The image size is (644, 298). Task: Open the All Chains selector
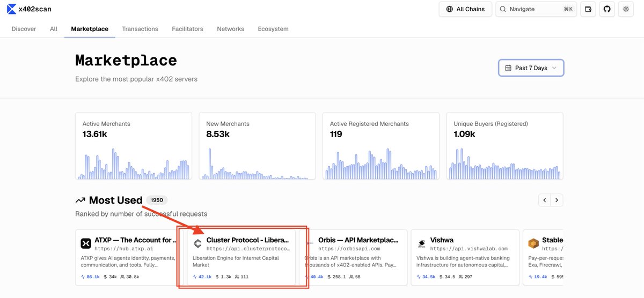coord(465,9)
